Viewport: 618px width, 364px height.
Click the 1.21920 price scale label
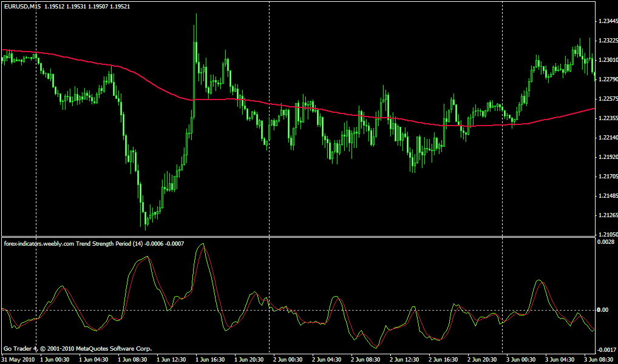607,157
